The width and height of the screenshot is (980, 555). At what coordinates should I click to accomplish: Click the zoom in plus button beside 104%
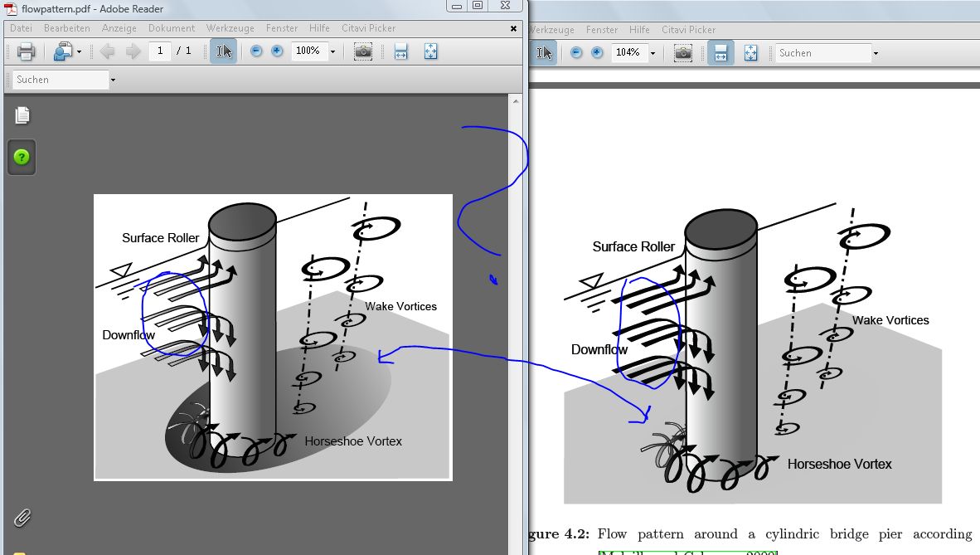[596, 53]
